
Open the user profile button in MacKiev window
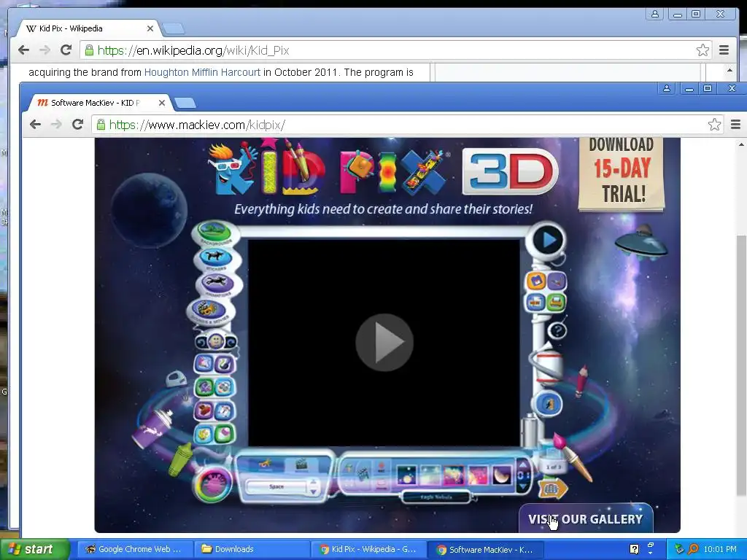667,88
